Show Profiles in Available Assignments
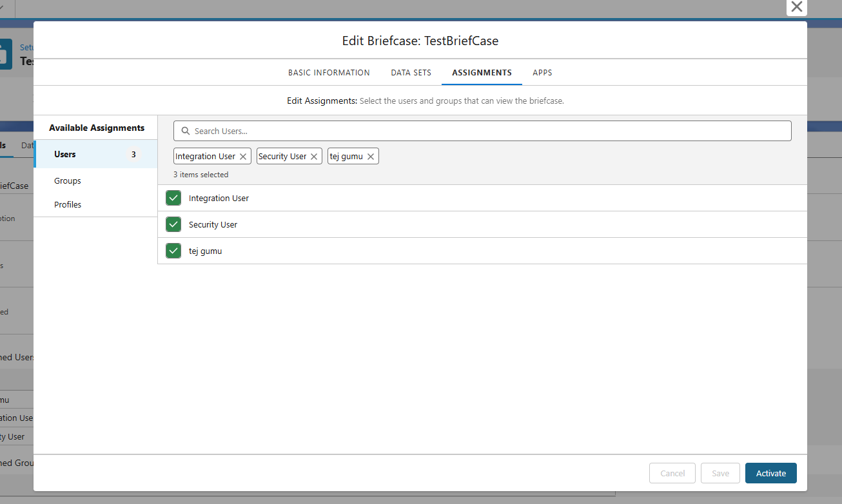Screen dimensions: 842x504 tap(68, 205)
